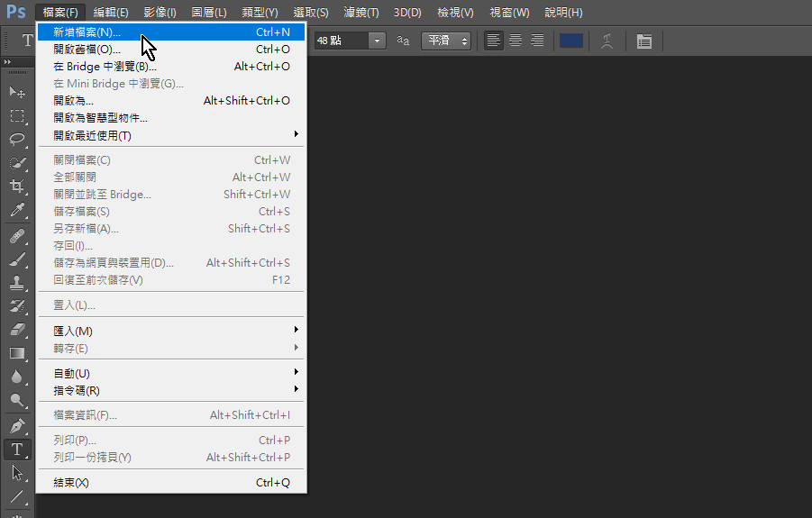Expand the 自動(U) submenu arrow
The height and width of the screenshot is (518, 812).
(297, 372)
